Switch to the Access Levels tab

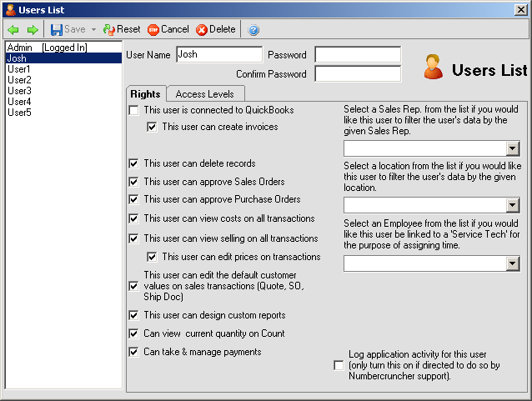click(x=205, y=94)
